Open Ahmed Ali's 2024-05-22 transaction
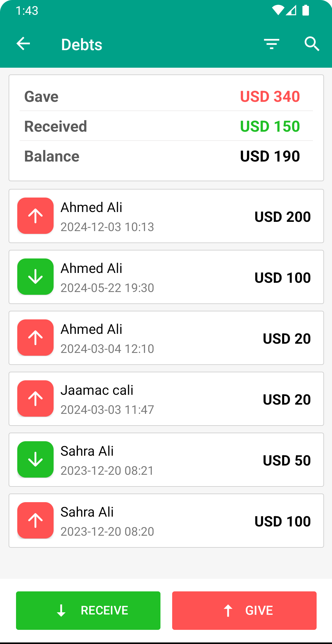 166,277
